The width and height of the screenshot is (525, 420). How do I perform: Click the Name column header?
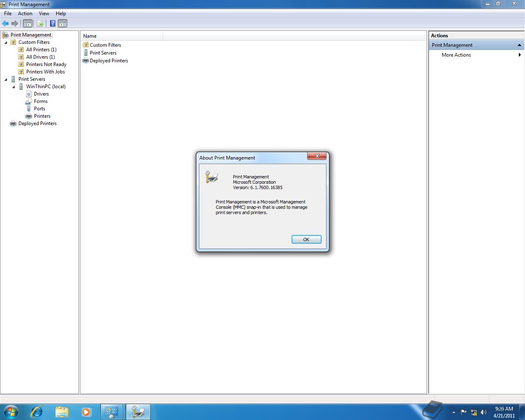click(122, 36)
